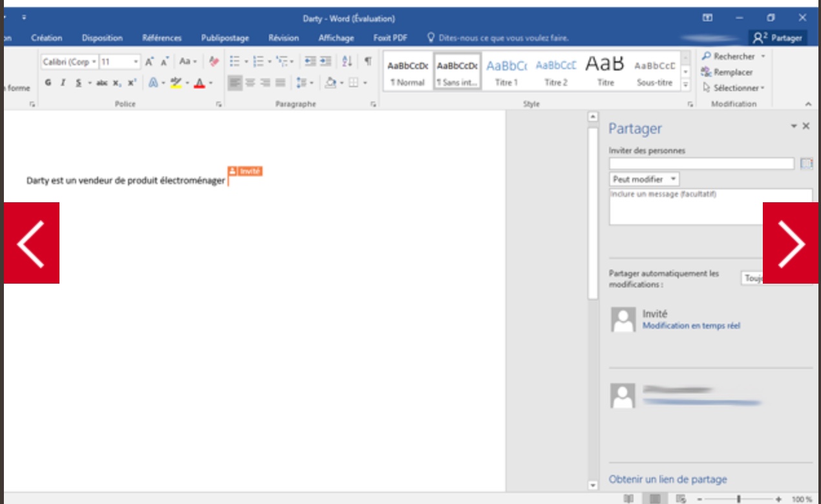Image resolution: width=821 pixels, height=504 pixels.
Task: Click the clear formatting eraser icon
Action: tap(214, 62)
